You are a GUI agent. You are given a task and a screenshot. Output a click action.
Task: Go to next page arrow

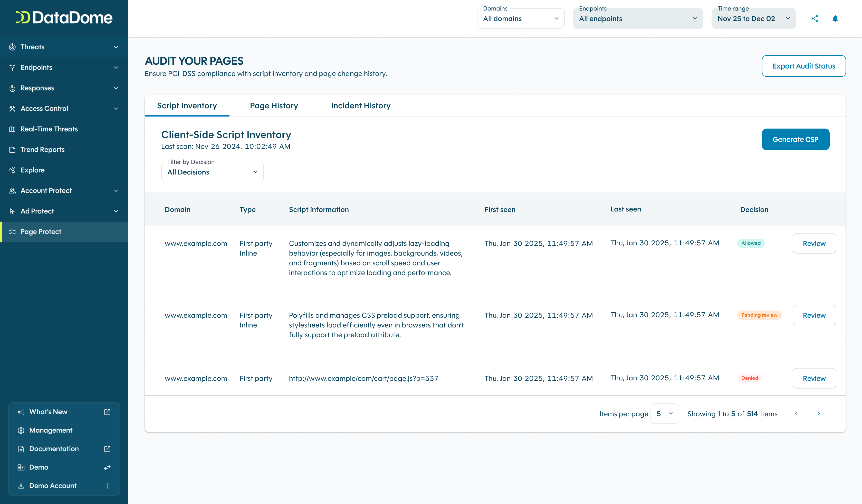click(x=819, y=414)
